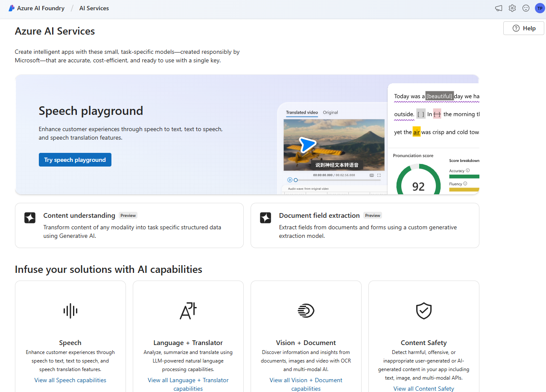The image size is (546, 392).
Task: Click the feedback smiley face icon
Action: [x=526, y=8]
